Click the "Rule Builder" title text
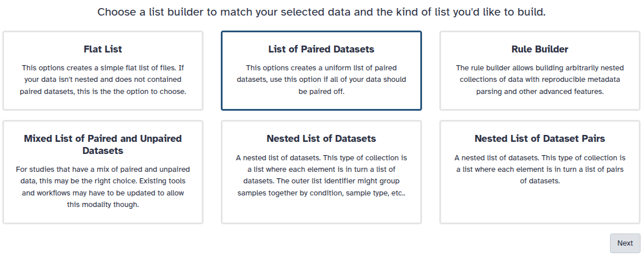Viewport: 644px width, 256px height. click(x=540, y=49)
